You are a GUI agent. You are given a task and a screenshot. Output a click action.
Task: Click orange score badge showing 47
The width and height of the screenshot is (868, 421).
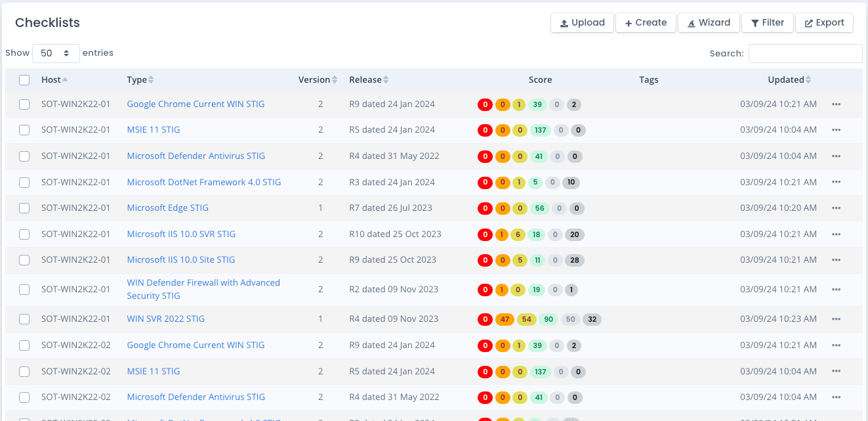click(x=505, y=320)
